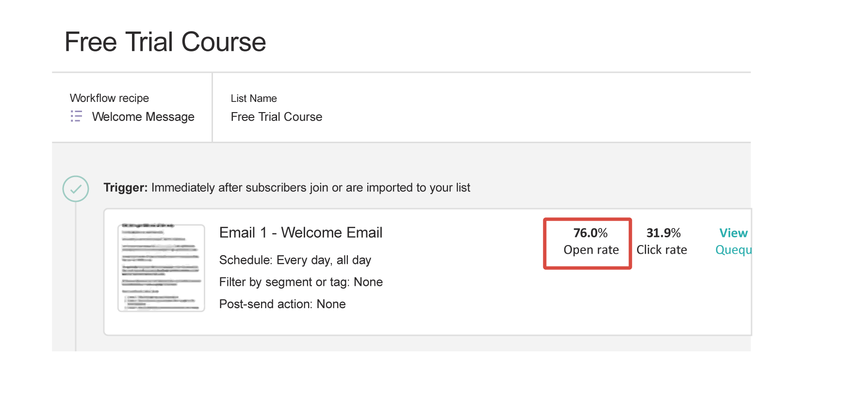Click the Post-send action: None setting
868x395 pixels.
[x=282, y=304]
